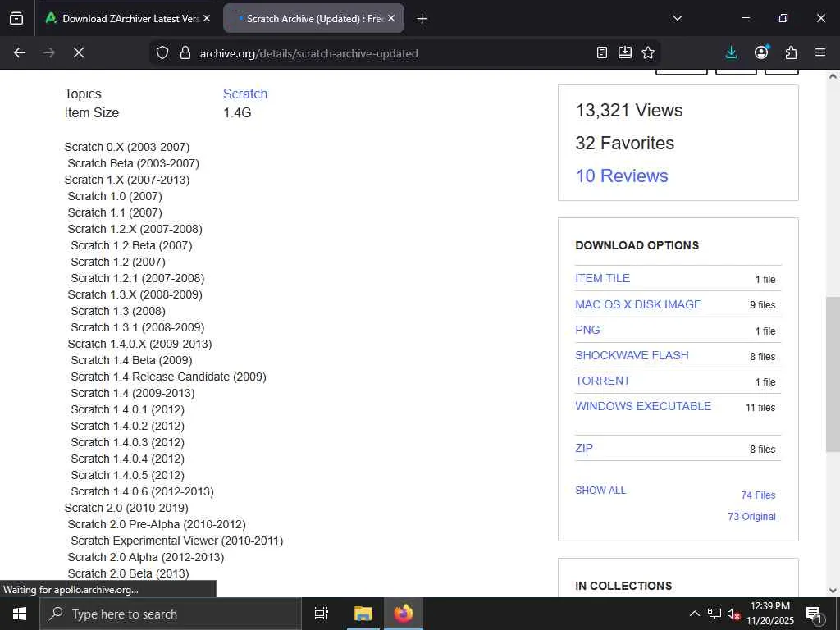The width and height of the screenshot is (840, 630).
Task: Select text '13,321 Views'
Action: coord(629,111)
